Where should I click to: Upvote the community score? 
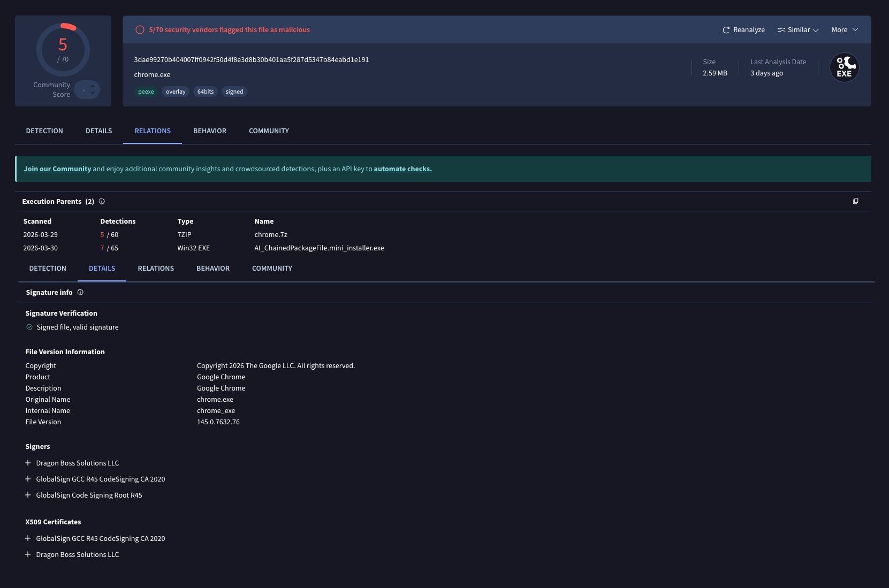tap(93, 85)
